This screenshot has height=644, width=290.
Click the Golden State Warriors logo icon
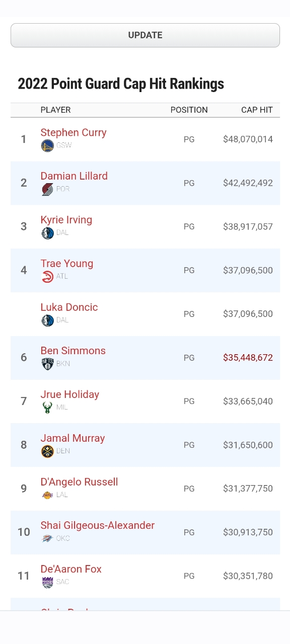tap(47, 146)
